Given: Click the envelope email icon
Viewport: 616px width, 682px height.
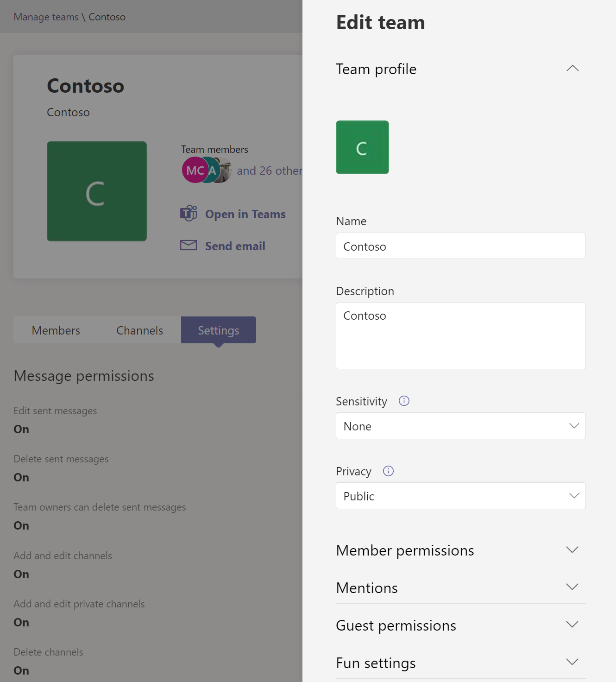Looking at the screenshot, I should [189, 245].
